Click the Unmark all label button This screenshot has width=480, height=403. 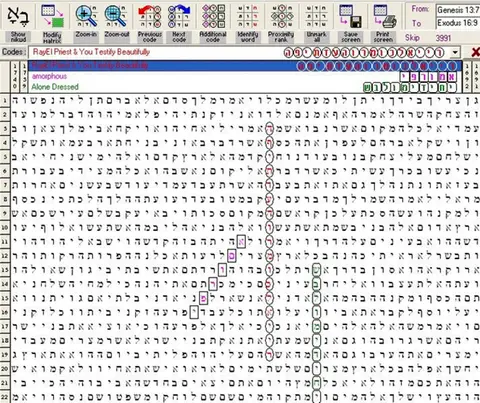point(316,37)
